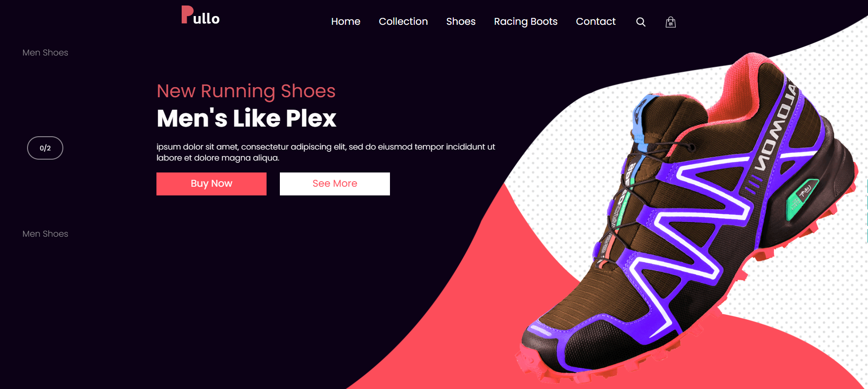Open the search magnifier icon
Viewport: 868px width, 389px height.
pyautogui.click(x=641, y=22)
